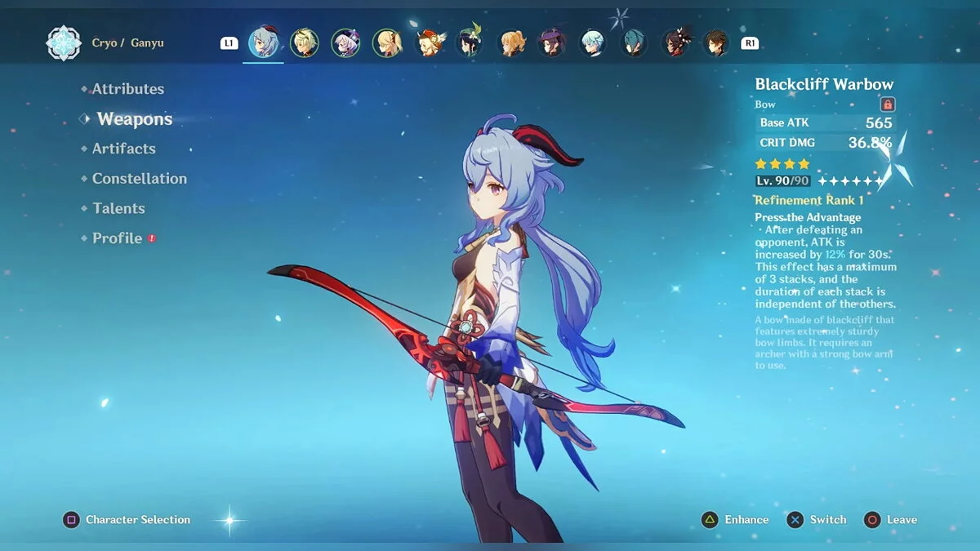Click the Base ATK 565 stat row
Screen dimensions: 980x551
[x=826, y=123]
